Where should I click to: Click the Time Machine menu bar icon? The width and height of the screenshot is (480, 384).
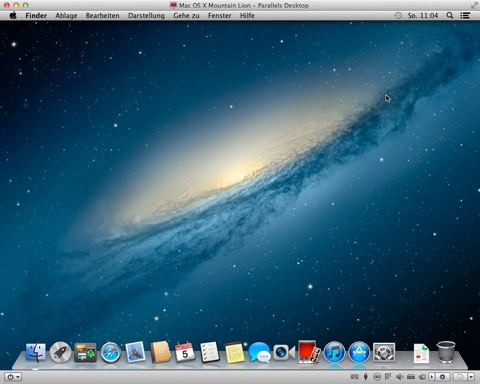[x=398, y=15]
